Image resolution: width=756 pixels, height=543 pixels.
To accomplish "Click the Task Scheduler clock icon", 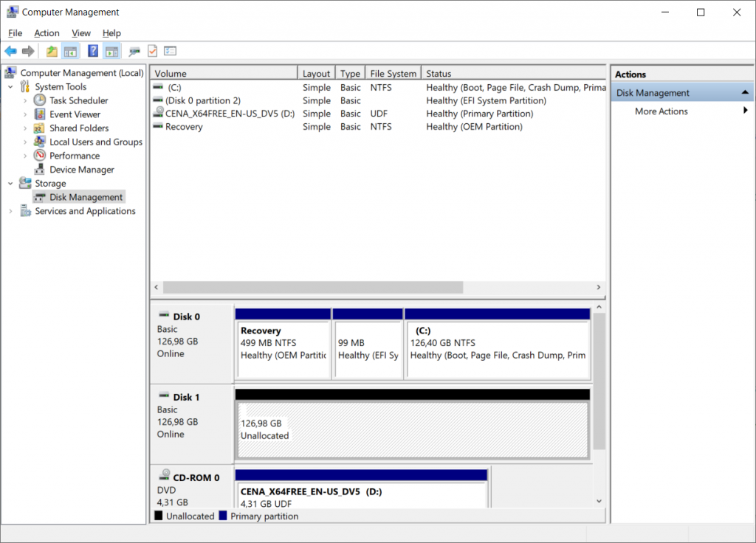I will point(40,100).
